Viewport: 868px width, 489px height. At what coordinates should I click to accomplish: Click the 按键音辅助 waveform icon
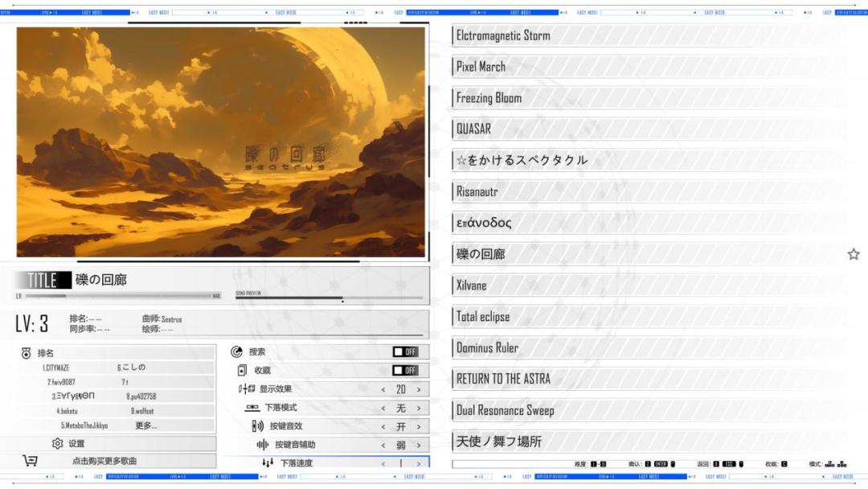[x=262, y=444]
